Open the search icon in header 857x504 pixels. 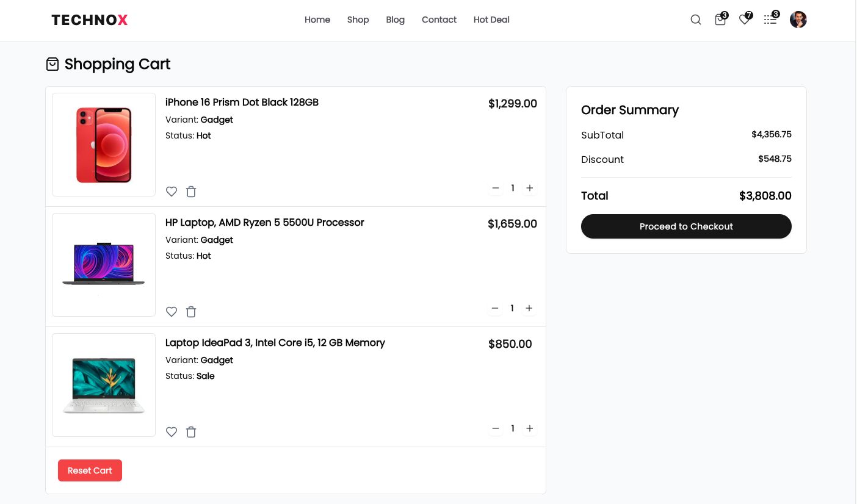[696, 20]
